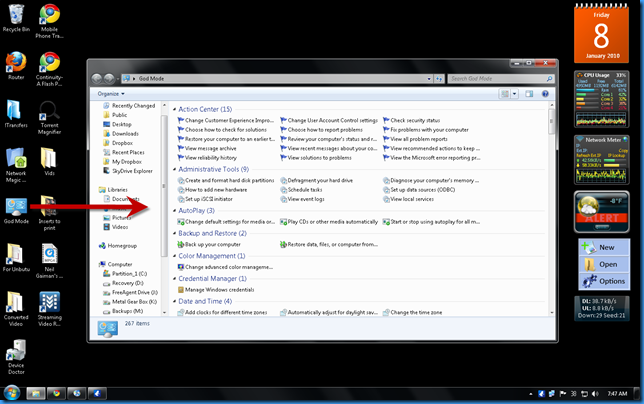Screen dimensions: 644x404
Task: Open Mobile Phone Tra... Chrome shortcut
Action: pyautogui.click(x=49, y=21)
